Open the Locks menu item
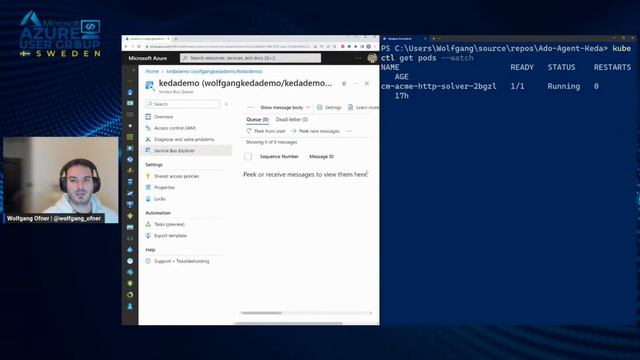This screenshot has height=360, width=640. (160, 199)
